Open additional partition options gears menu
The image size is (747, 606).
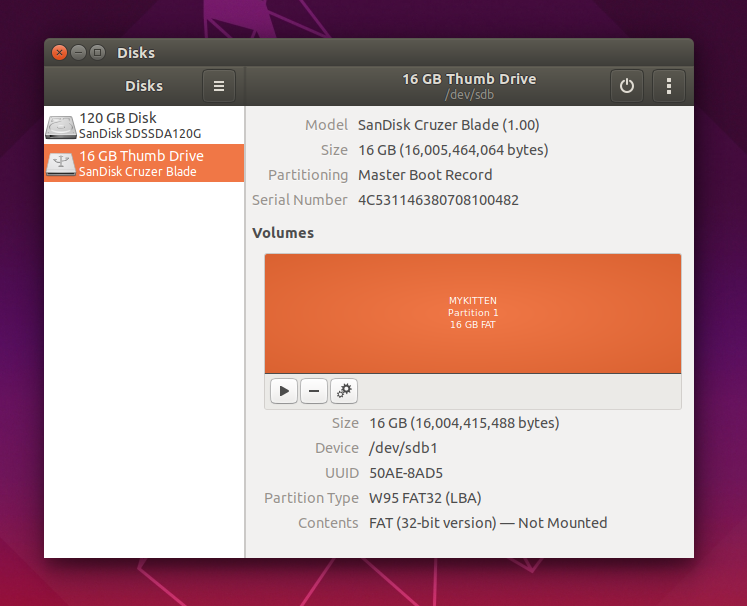(x=344, y=391)
